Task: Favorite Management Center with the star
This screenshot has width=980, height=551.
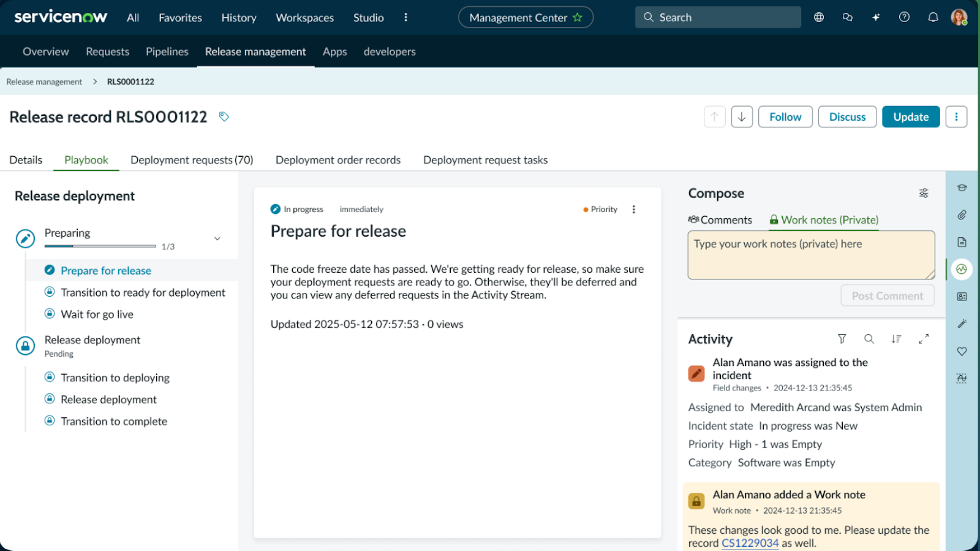Action: (x=578, y=18)
